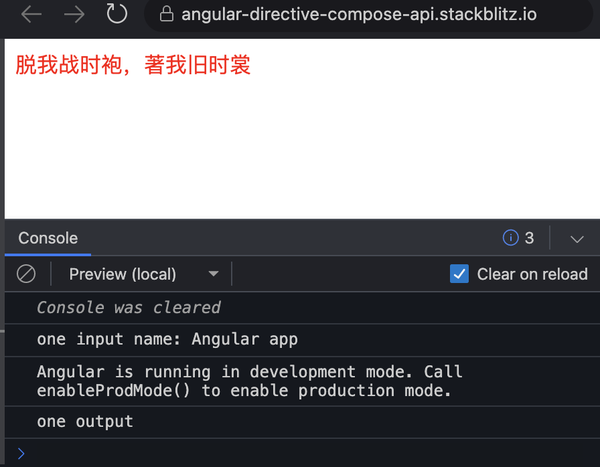Click the 'Console was cleared' message
Image resolution: width=600 pixels, height=467 pixels.
click(129, 307)
